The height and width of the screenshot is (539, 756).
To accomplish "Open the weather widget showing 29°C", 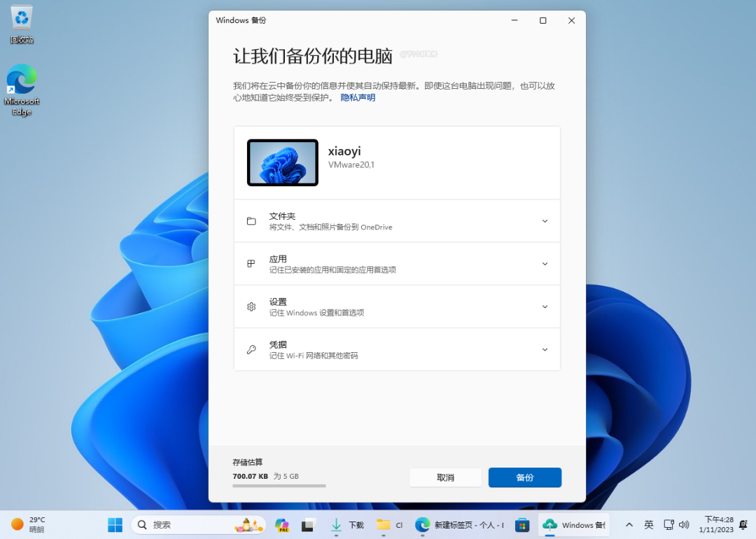I will (28, 524).
